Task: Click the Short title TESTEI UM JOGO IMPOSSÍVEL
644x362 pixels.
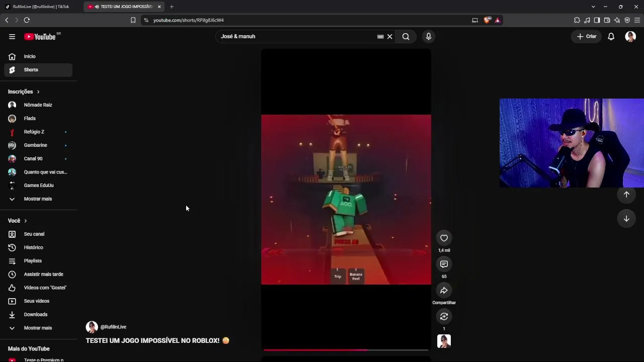Action: coord(157,340)
